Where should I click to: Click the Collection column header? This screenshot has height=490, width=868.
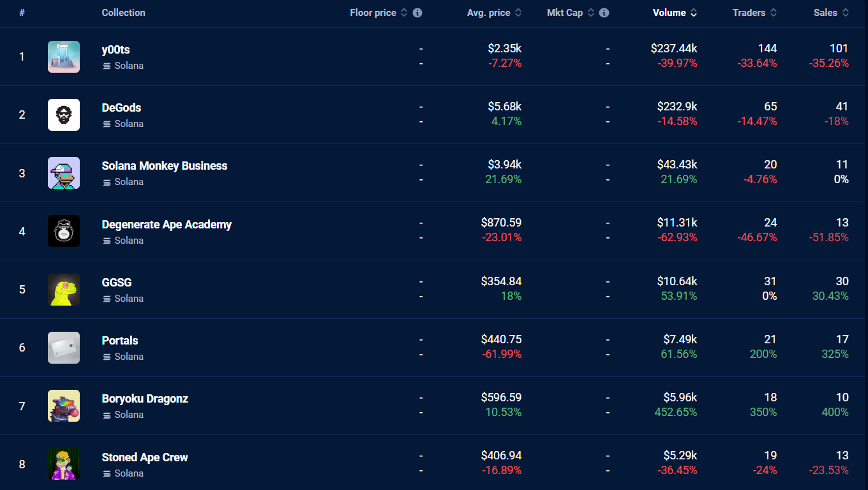(123, 13)
